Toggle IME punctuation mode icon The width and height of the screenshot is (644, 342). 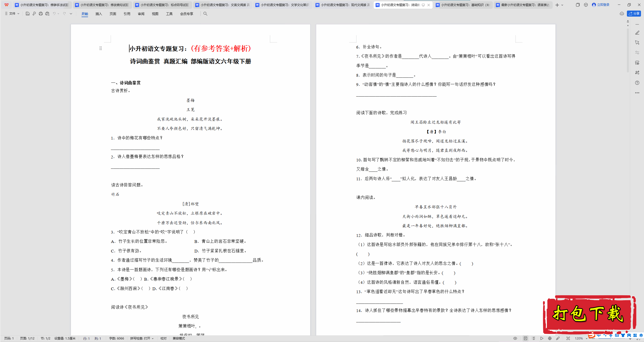tap(605, 335)
